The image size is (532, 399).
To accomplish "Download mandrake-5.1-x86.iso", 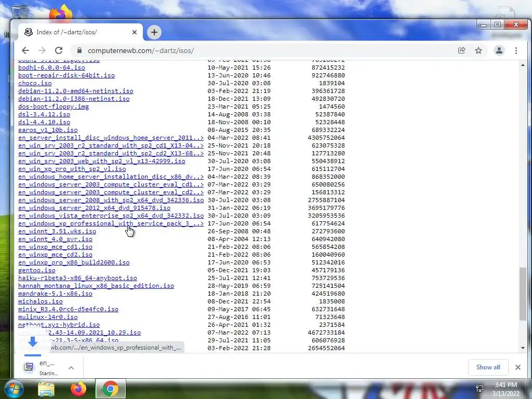I will 55,294.
